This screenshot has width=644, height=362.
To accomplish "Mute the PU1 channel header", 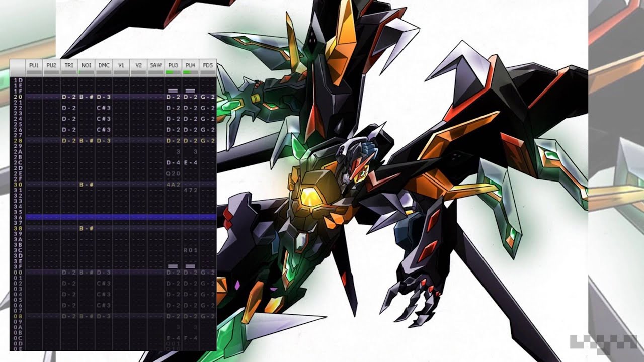I will tap(34, 68).
